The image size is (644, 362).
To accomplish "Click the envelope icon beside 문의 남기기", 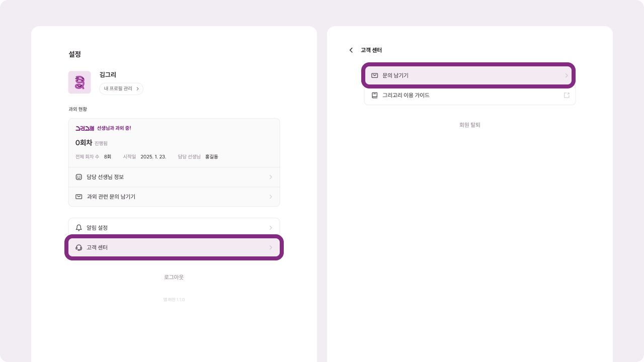I will click(374, 75).
